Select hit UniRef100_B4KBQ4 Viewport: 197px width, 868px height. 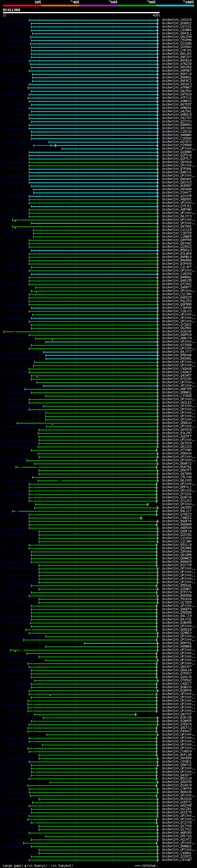(177, 260)
